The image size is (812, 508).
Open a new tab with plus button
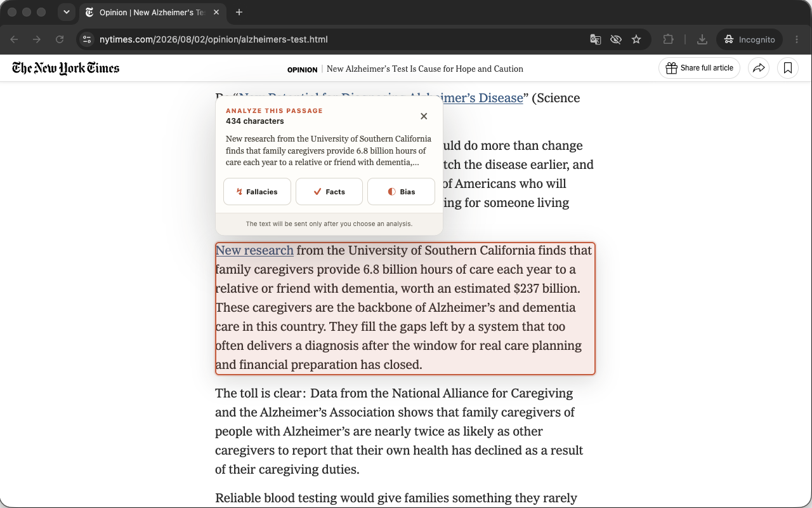click(x=239, y=12)
